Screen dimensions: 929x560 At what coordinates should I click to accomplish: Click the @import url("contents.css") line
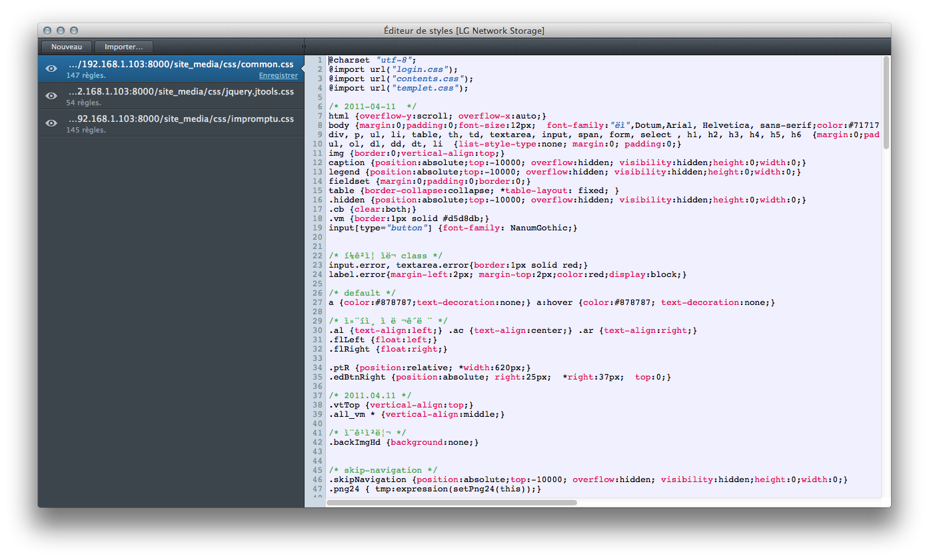click(x=401, y=79)
